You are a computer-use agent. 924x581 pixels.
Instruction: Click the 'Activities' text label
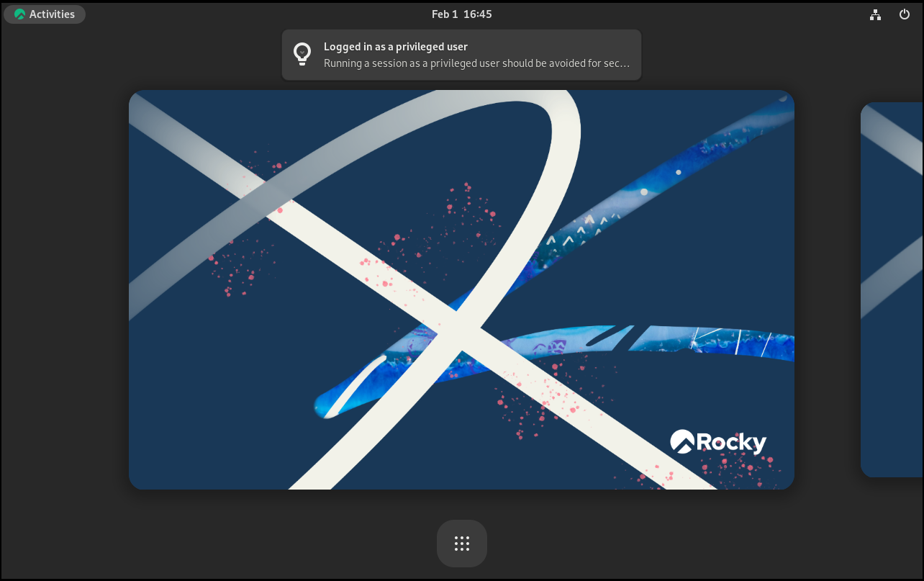[52, 14]
